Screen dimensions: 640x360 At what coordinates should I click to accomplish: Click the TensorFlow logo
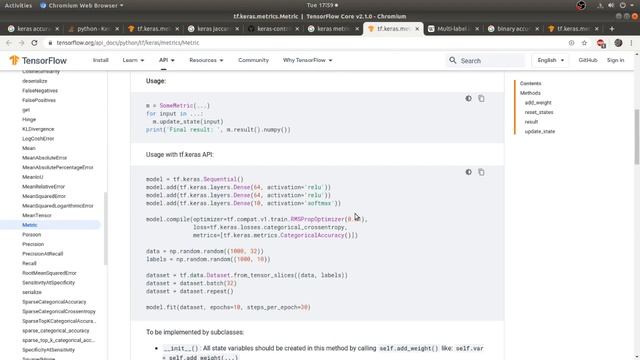[x=38, y=60]
